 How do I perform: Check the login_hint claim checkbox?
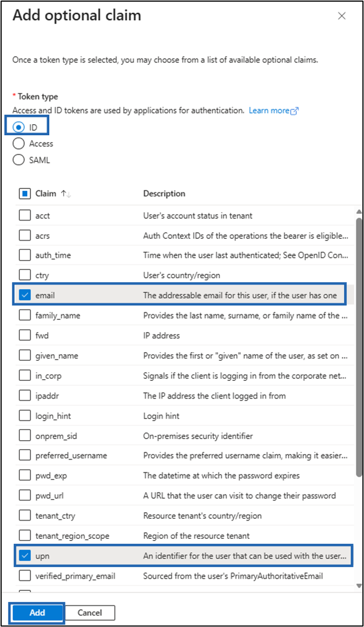pos(25,416)
